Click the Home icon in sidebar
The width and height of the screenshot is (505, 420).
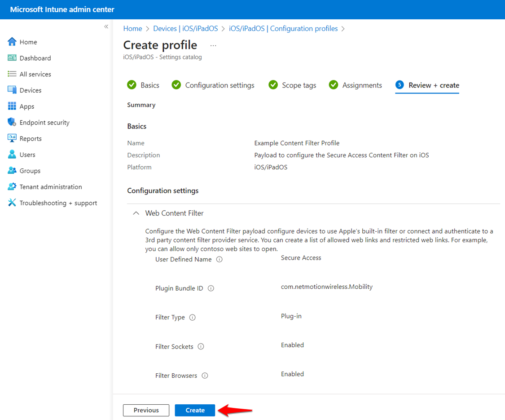(x=12, y=42)
